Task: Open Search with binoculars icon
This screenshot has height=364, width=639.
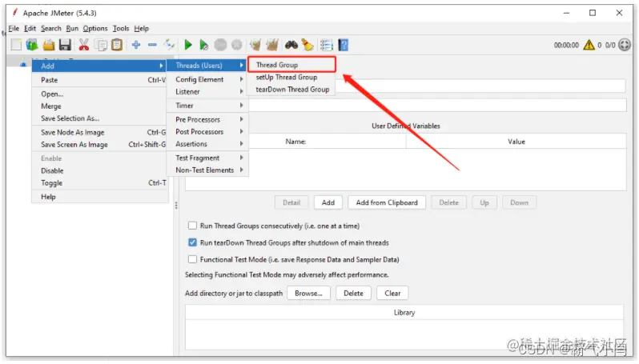Action: 291,45
